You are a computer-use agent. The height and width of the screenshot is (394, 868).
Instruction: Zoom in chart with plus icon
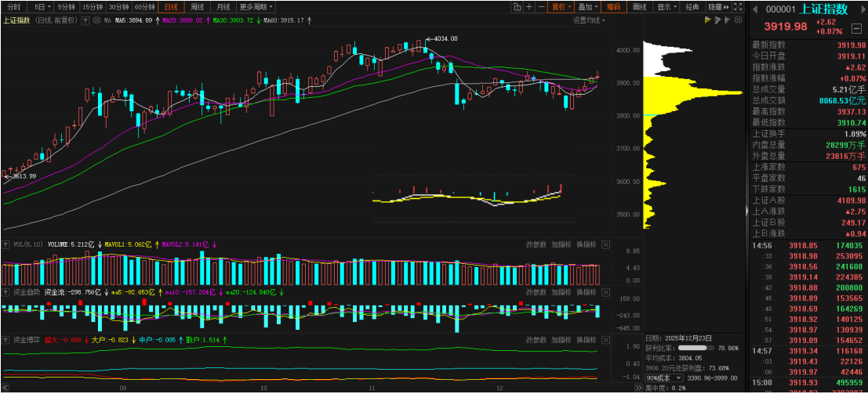529,7
